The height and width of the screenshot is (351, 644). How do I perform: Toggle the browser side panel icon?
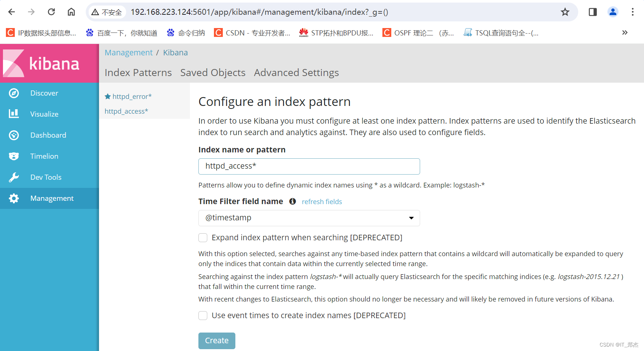point(593,12)
